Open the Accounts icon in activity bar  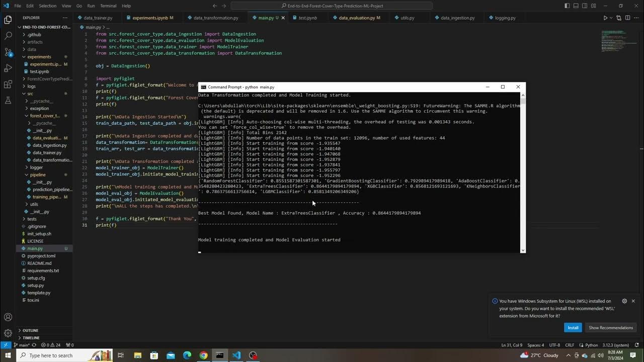pyautogui.click(x=8, y=317)
